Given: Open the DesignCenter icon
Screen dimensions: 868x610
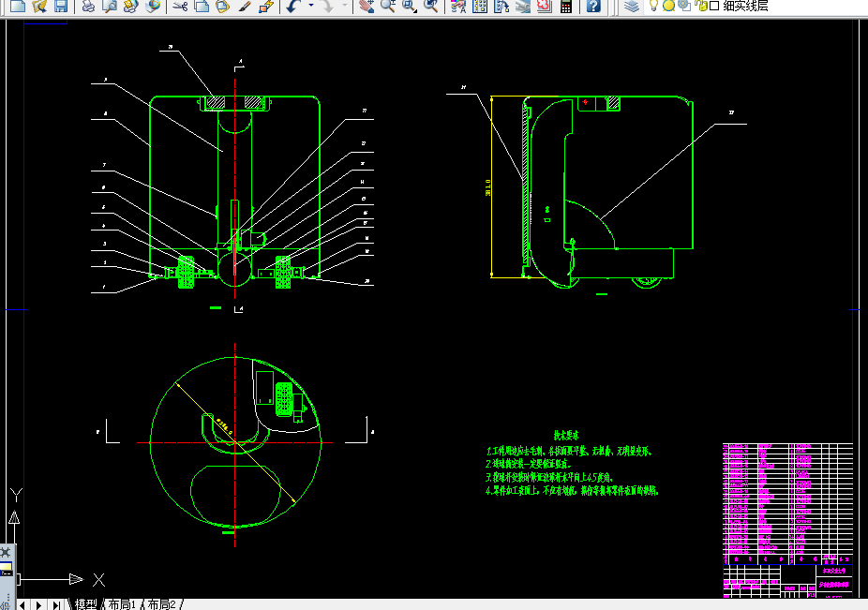Looking at the screenshot, I should (480, 6).
